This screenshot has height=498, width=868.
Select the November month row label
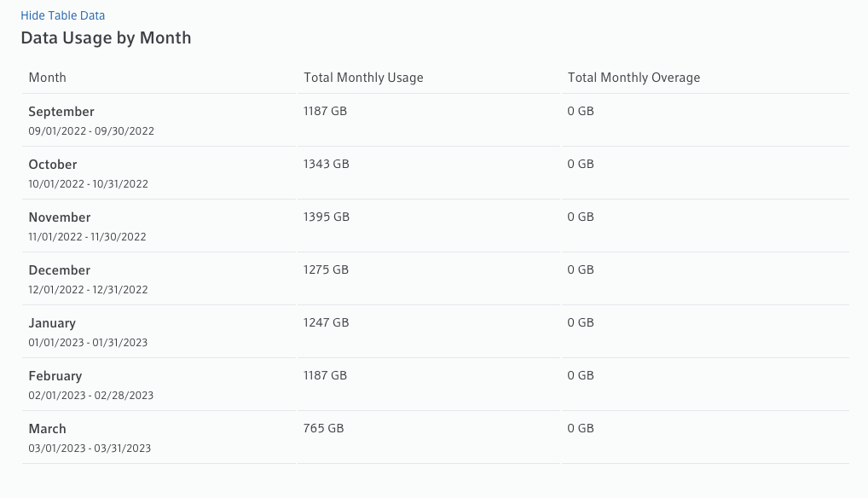point(60,217)
